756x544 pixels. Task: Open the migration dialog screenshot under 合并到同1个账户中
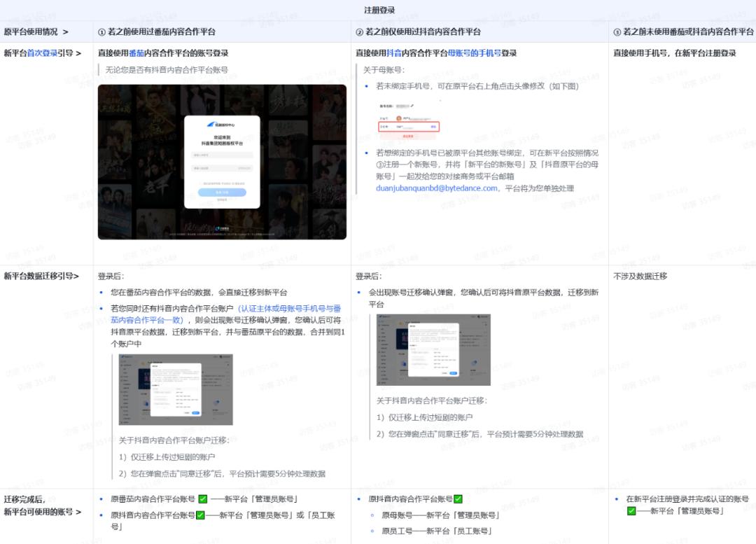click(176, 390)
